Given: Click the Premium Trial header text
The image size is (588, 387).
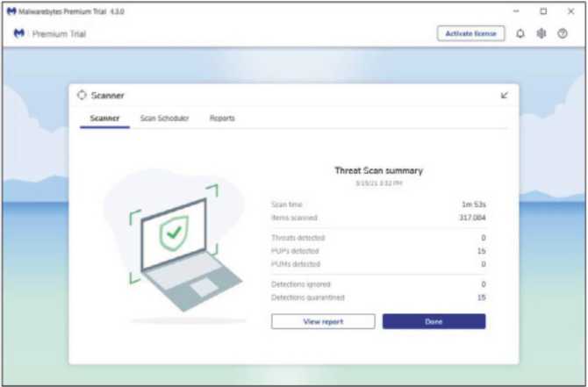Looking at the screenshot, I should 60,33.
